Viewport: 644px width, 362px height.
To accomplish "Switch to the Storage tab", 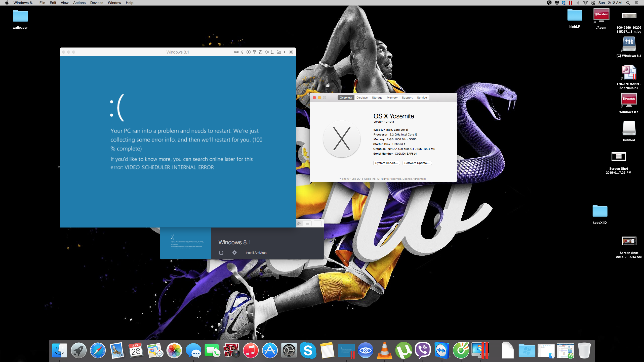I will tap(377, 98).
